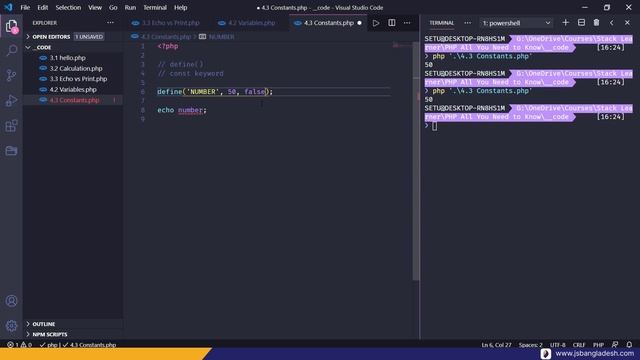Select the TERMINAL panel tab
The image size is (640, 360).
[442, 23]
